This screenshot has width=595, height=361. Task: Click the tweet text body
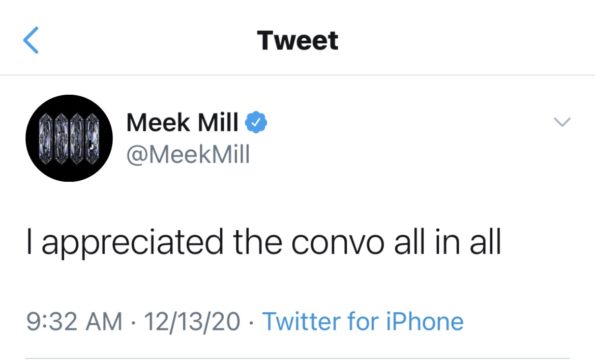tap(264, 243)
